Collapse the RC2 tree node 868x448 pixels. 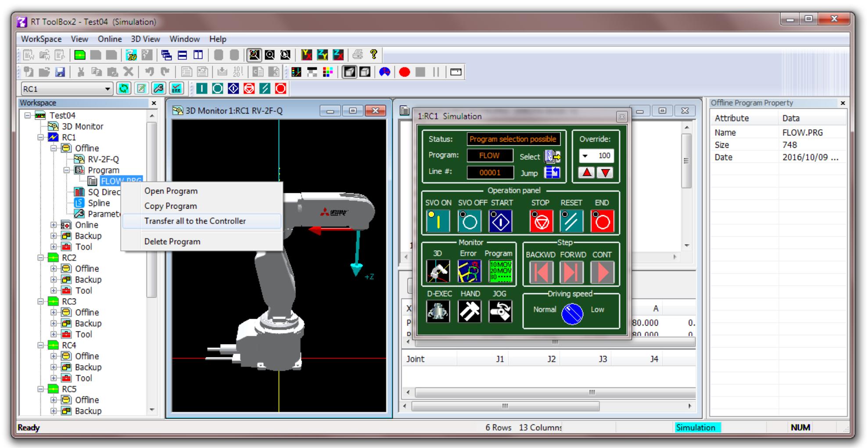pyautogui.click(x=40, y=258)
